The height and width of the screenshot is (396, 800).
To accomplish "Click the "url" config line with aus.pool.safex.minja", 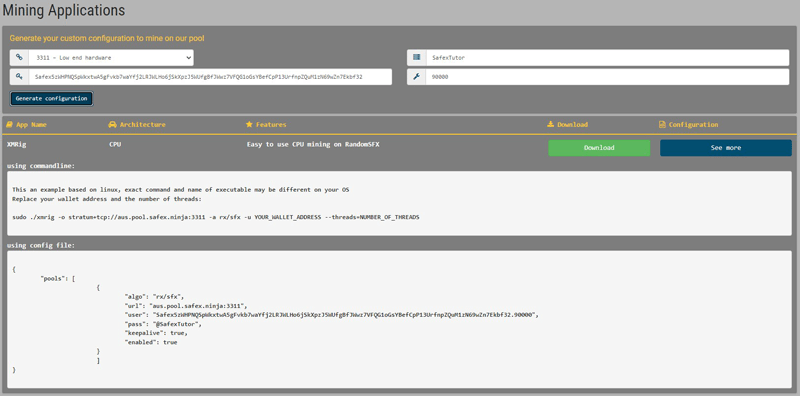I will point(186,306).
